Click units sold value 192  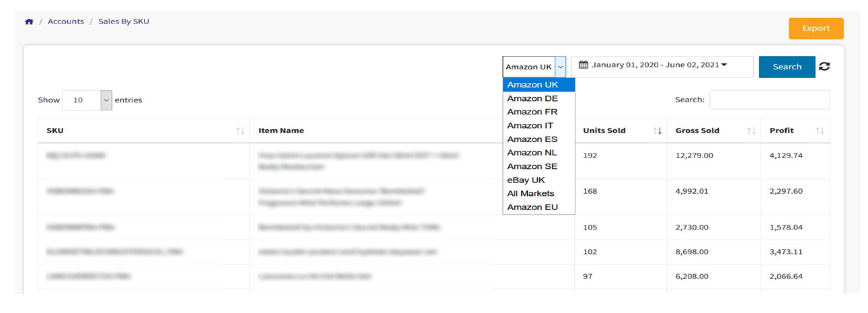click(x=590, y=155)
